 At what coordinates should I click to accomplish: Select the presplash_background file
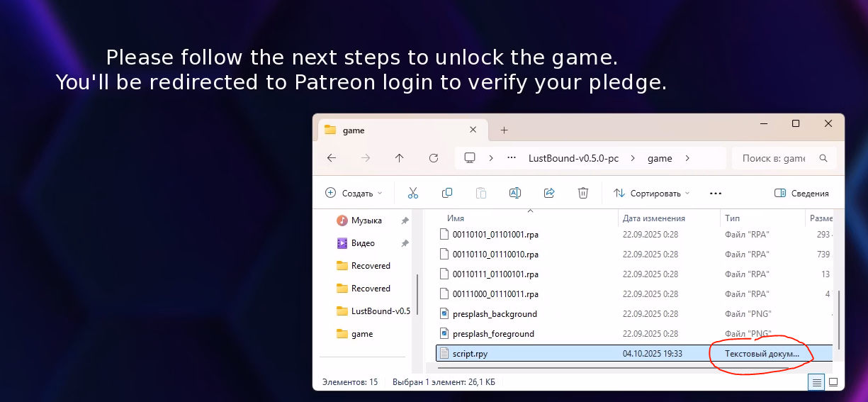495,313
